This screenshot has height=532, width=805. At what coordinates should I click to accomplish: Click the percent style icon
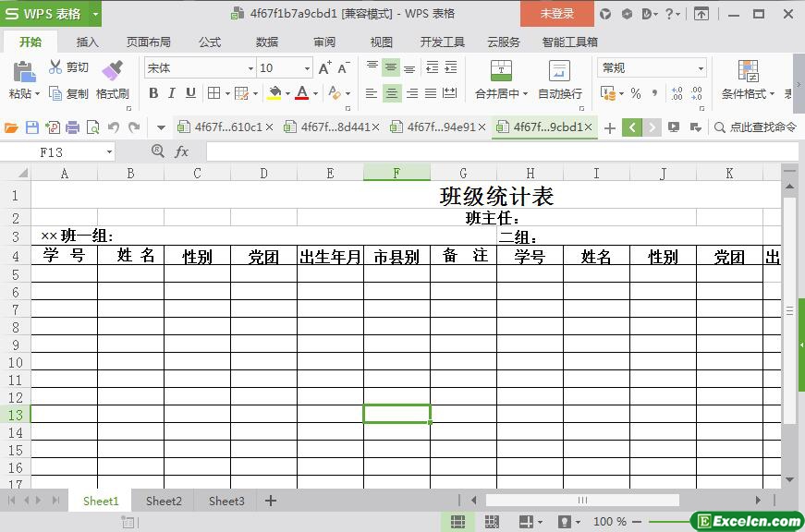tap(635, 93)
